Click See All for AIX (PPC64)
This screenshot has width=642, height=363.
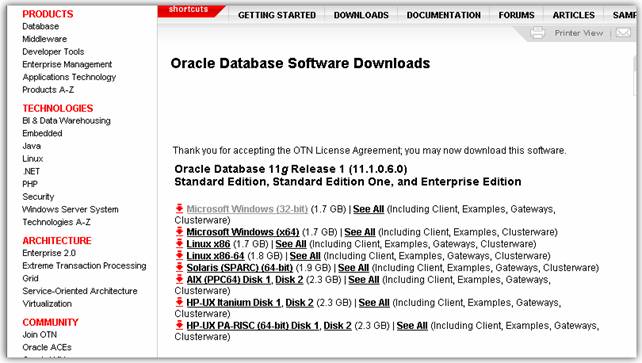coord(364,280)
